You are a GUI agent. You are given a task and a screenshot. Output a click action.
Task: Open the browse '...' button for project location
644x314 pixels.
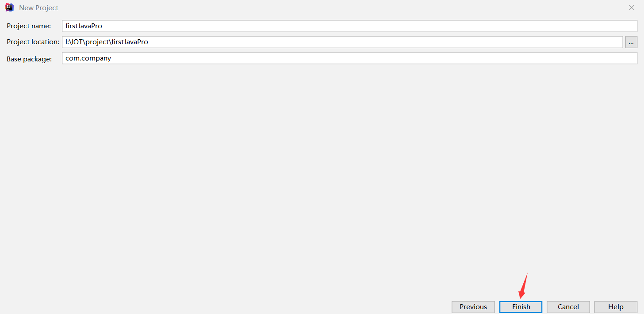pyautogui.click(x=631, y=42)
